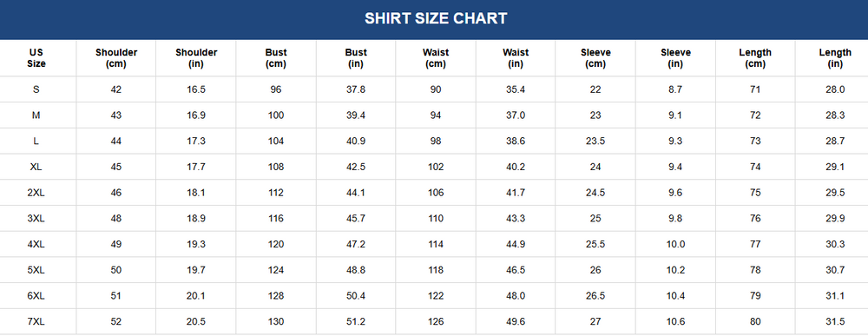This screenshot has height=336, width=868.
Task: Select the Waist (cm) column header
Action: [436, 58]
